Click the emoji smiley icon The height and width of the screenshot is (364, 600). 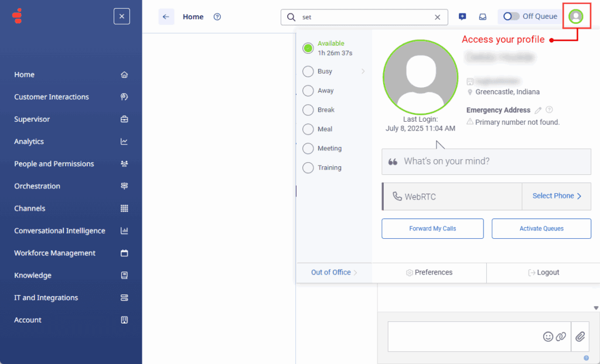tap(548, 336)
